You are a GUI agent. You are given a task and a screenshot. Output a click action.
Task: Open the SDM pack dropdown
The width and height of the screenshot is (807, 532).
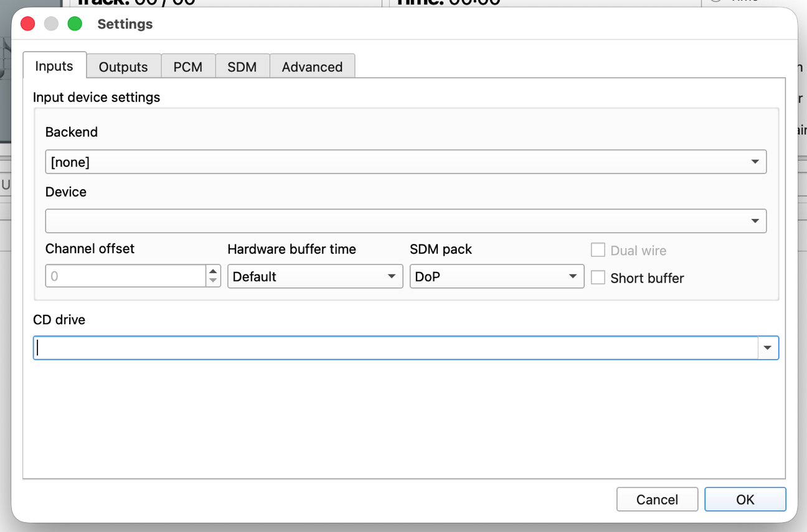point(496,276)
